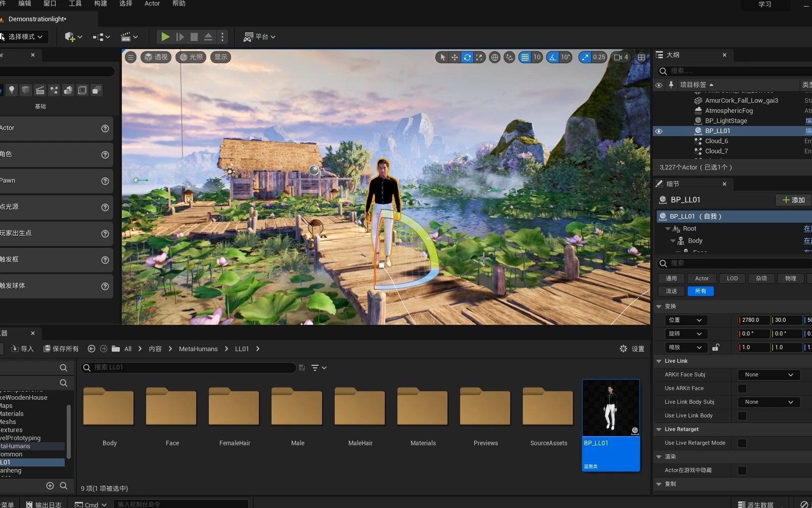Open content browser 设置 settings
This screenshot has width=812, height=508.
coord(632,349)
